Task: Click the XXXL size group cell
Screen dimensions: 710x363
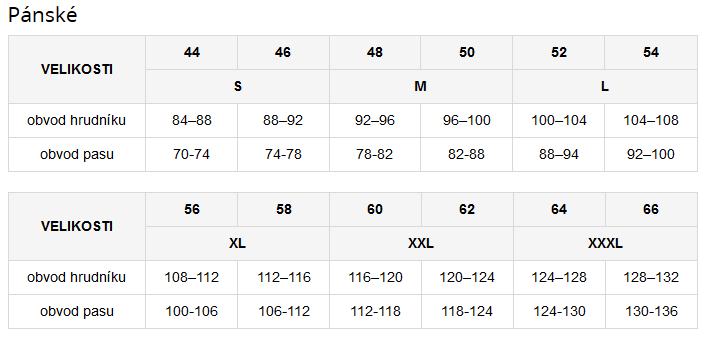Action: point(605,244)
